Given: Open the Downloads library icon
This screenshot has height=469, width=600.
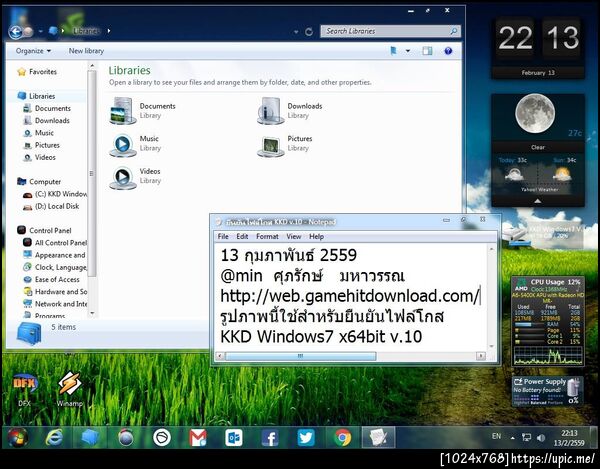Looking at the screenshot, I should click(x=271, y=110).
